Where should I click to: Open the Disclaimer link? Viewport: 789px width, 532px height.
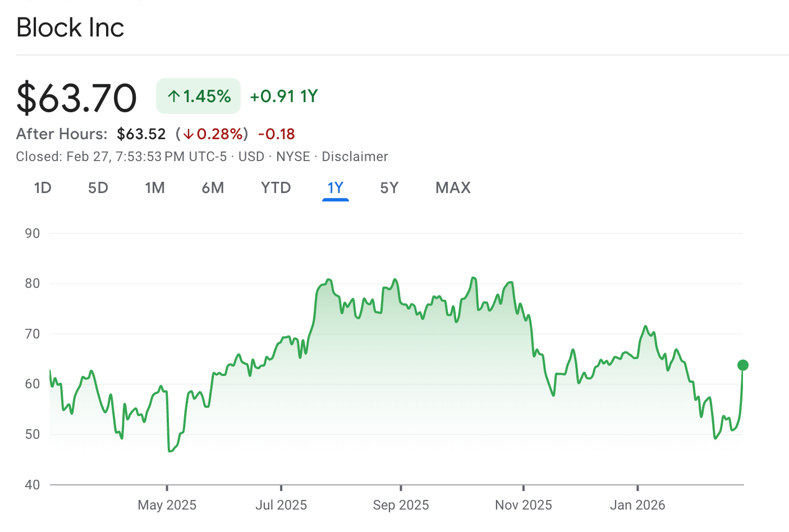[x=355, y=157]
